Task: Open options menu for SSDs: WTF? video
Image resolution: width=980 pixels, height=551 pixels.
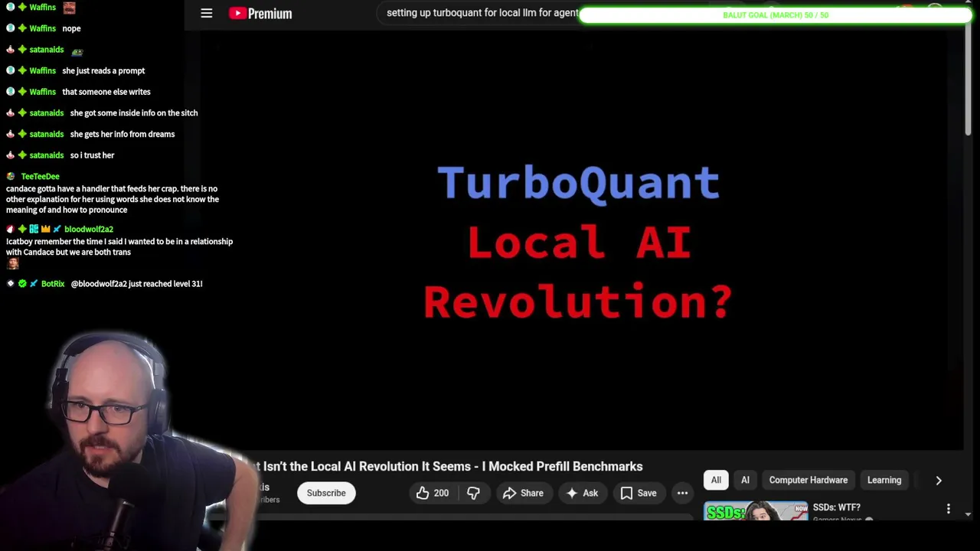Action: click(x=949, y=509)
